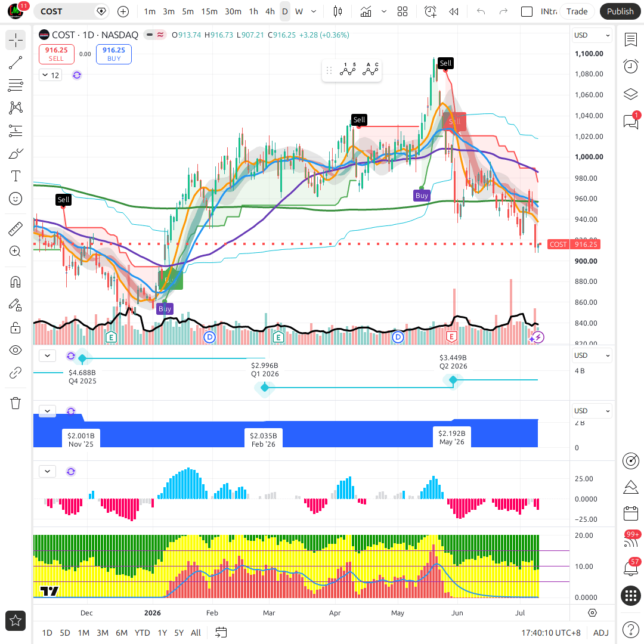Open the help center question icon
Screen dimensions: 644x644
631,629
